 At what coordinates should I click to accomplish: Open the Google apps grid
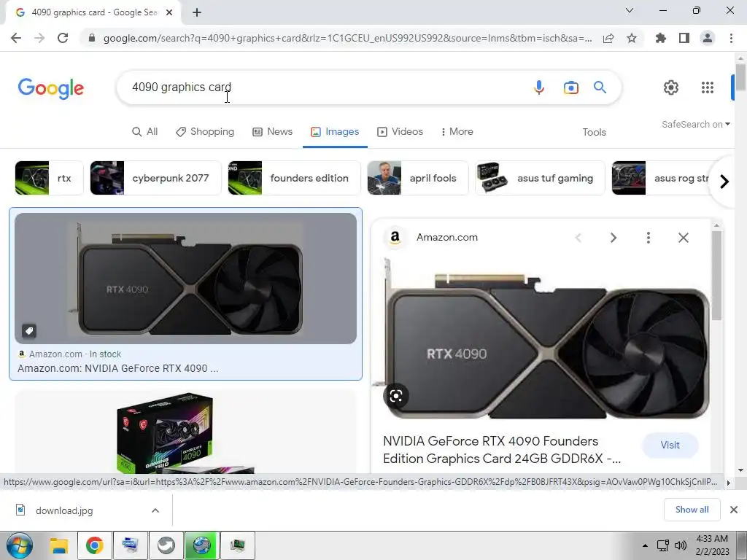point(708,87)
